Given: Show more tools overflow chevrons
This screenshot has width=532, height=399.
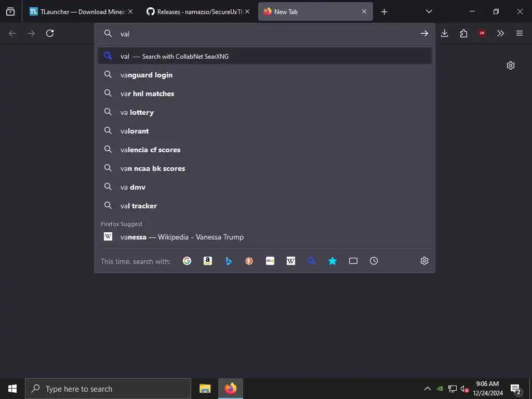Looking at the screenshot, I should tap(500, 33).
